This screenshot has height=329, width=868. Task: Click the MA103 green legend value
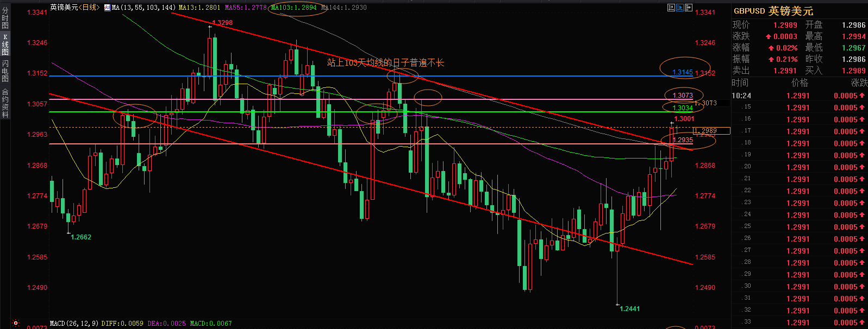[294, 8]
